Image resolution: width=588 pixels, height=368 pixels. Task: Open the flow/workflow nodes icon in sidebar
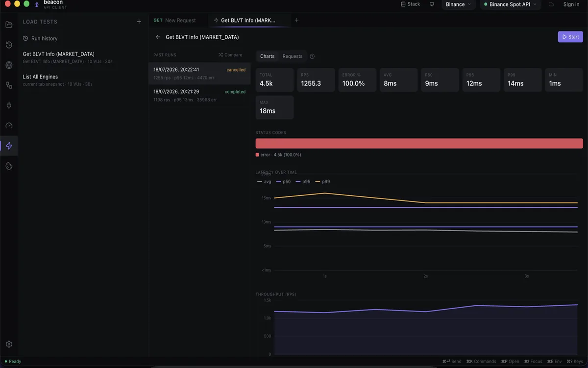(9, 85)
